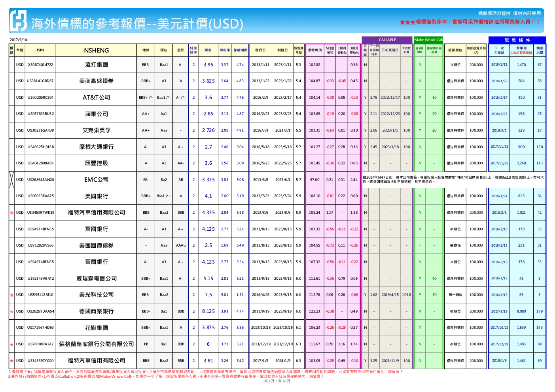Click the reference price 122.23 in 德國商業銀行 row
The image size is (555, 392).
(x=314, y=311)
